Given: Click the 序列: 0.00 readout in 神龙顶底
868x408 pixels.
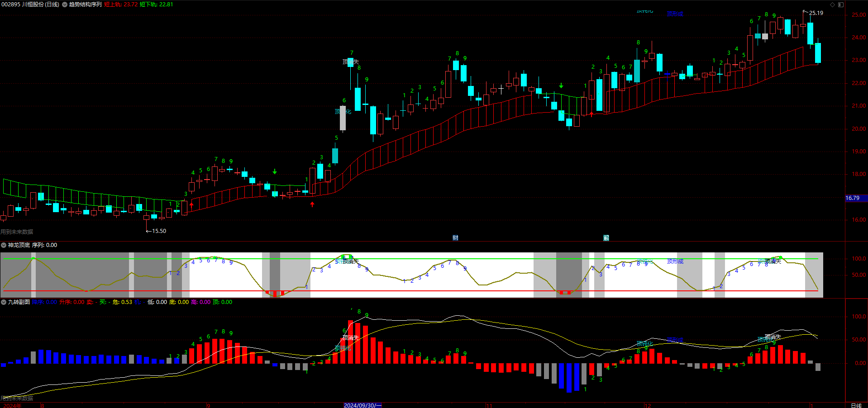Looking at the screenshot, I should coord(44,245).
